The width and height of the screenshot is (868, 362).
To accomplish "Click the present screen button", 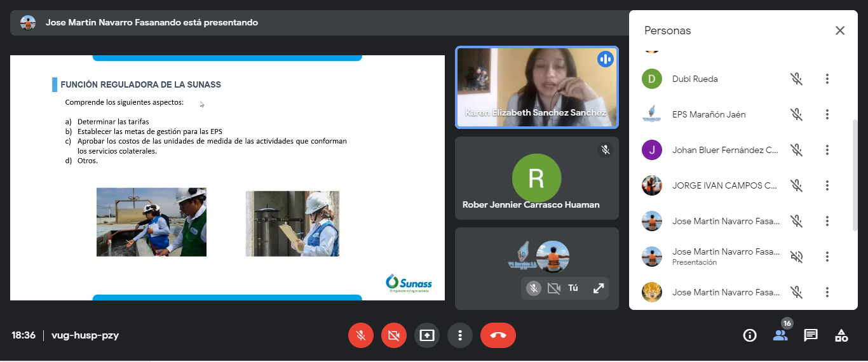I will [x=427, y=335].
